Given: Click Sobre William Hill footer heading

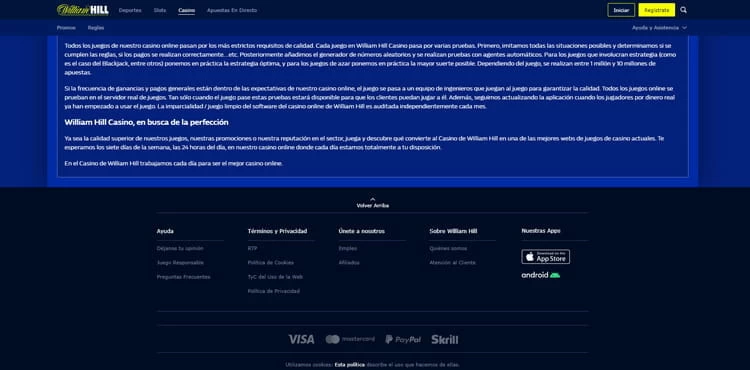Looking at the screenshot, I should (453, 231).
